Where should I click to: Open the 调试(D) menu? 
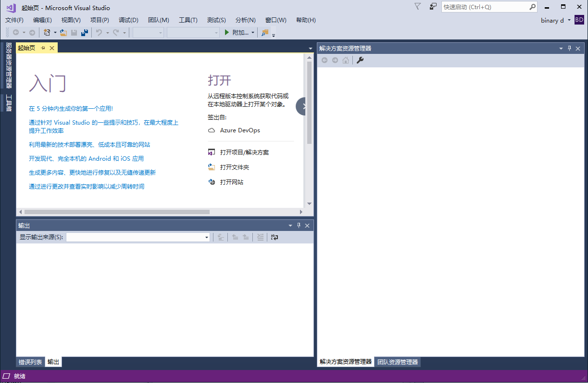pos(128,20)
